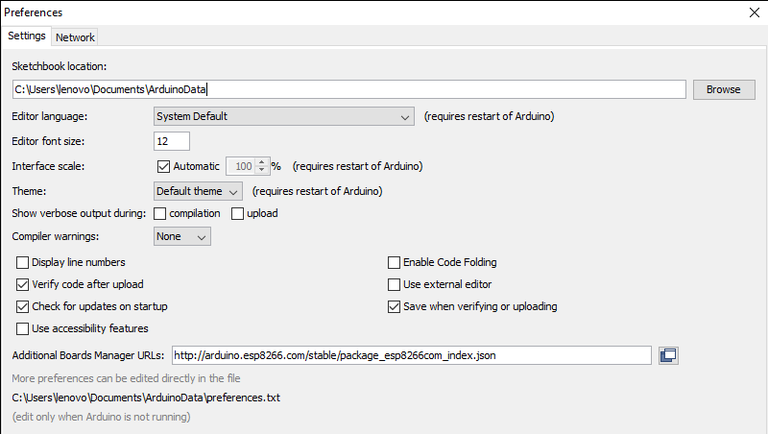Close the Preferences dialog
The height and width of the screenshot is (434, 768).
pyautogui.click(x=753, y=12)
